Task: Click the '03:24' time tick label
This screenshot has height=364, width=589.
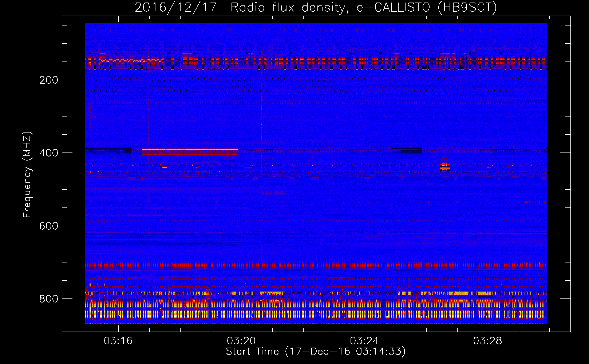Action: pyautogui.click(x=364, y=341)
